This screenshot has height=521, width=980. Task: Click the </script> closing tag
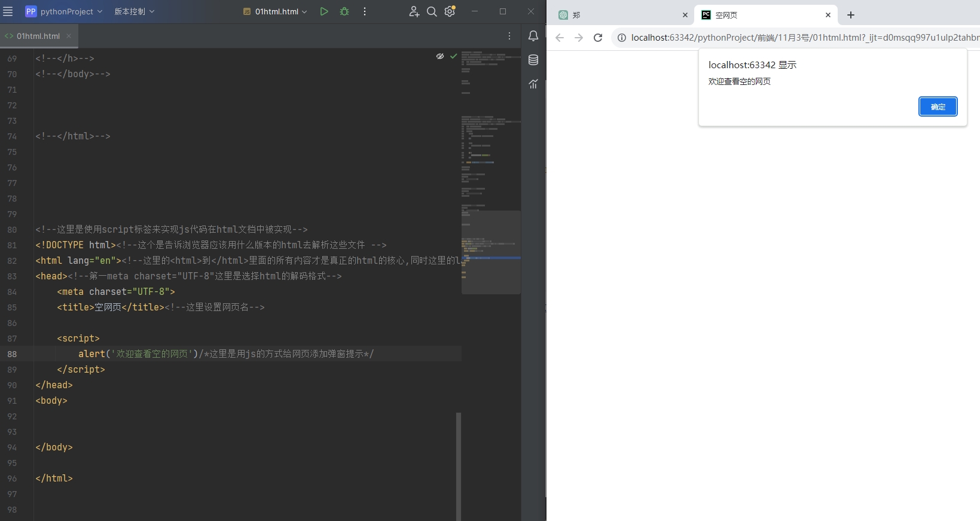point(81,370)
